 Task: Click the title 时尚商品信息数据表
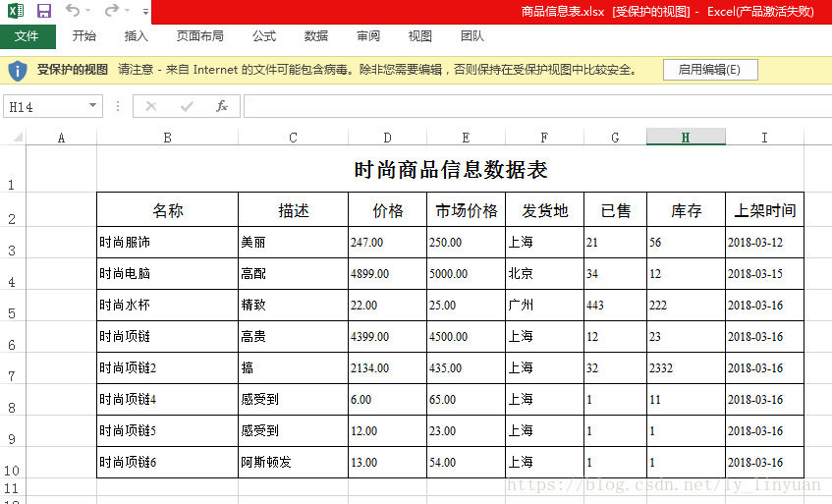451,170
